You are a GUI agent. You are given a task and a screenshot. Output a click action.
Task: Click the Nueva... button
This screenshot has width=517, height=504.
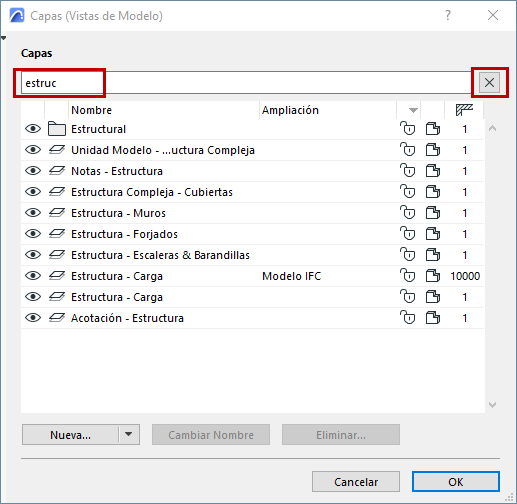pos(70,435)
